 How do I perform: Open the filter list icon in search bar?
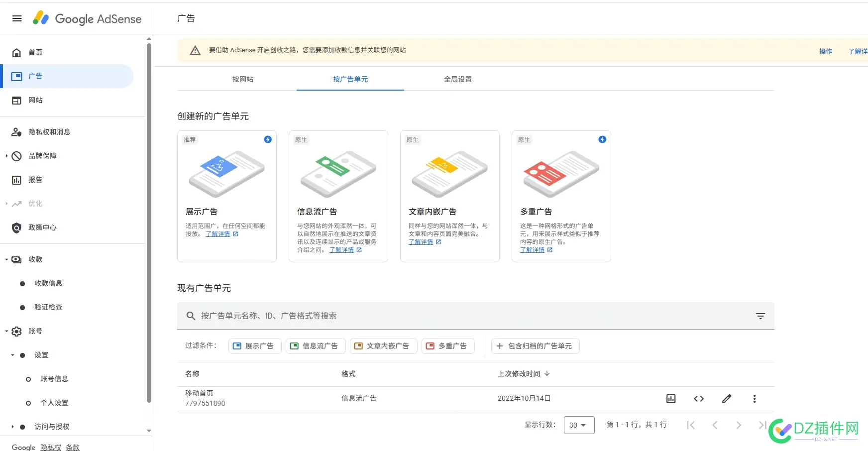[760, 316]
